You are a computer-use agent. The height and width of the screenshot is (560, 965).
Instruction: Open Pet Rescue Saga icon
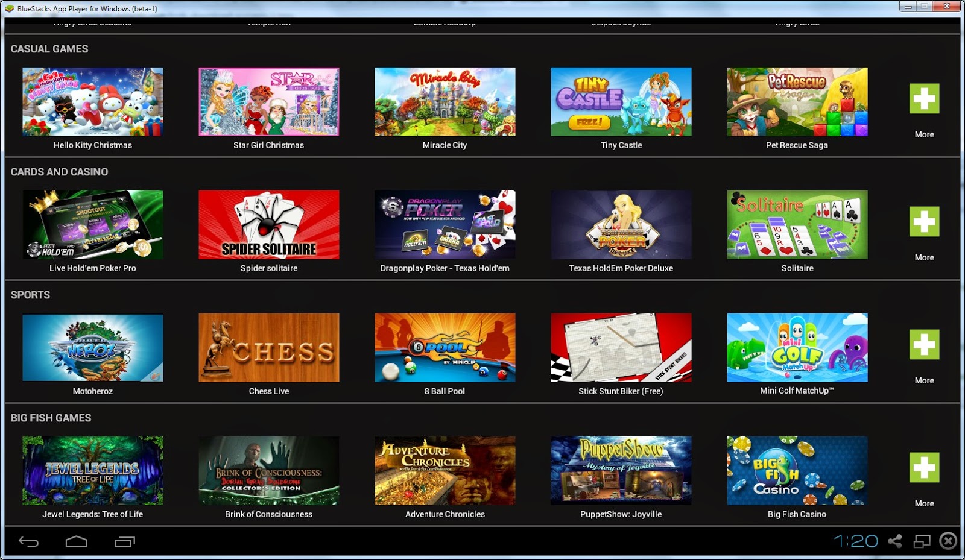(797, 102)
